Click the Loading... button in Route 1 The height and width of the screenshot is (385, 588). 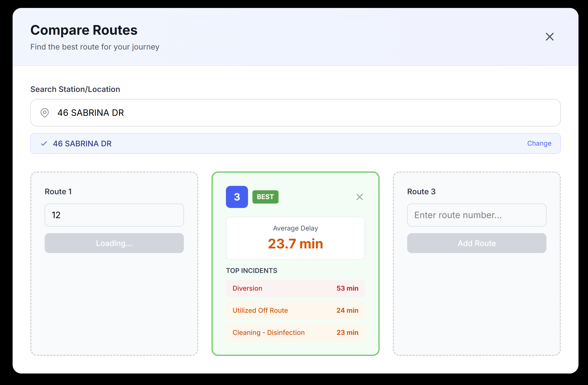click(x=114, y=243)
